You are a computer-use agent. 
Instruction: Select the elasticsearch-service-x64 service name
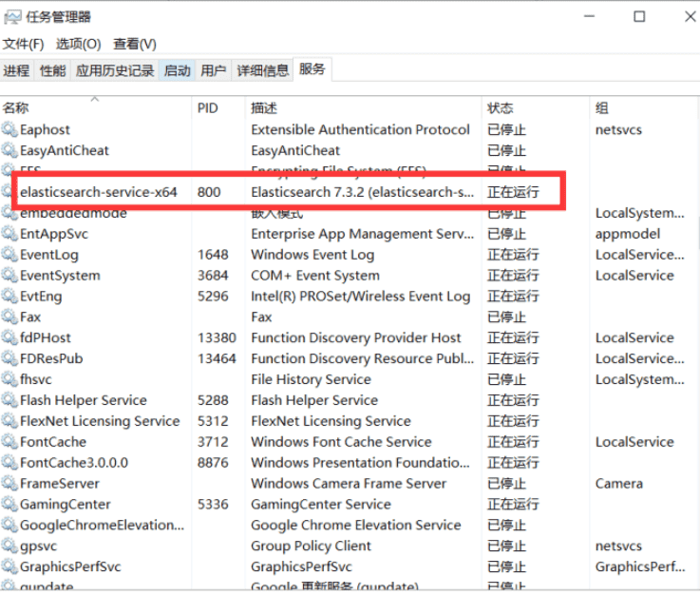(98, 192)
